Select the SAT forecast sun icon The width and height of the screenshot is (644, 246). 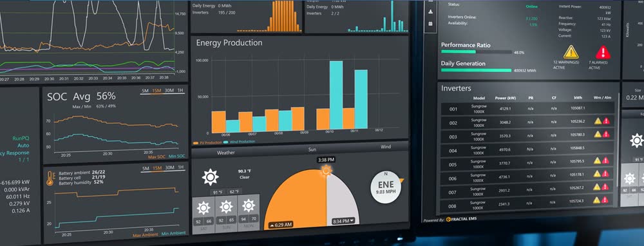click(x=204, y=208)
